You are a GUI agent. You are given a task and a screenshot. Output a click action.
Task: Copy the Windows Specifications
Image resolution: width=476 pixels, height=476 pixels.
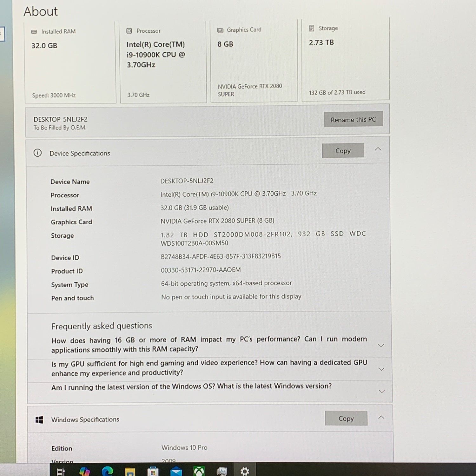click(x=346, y=419)
